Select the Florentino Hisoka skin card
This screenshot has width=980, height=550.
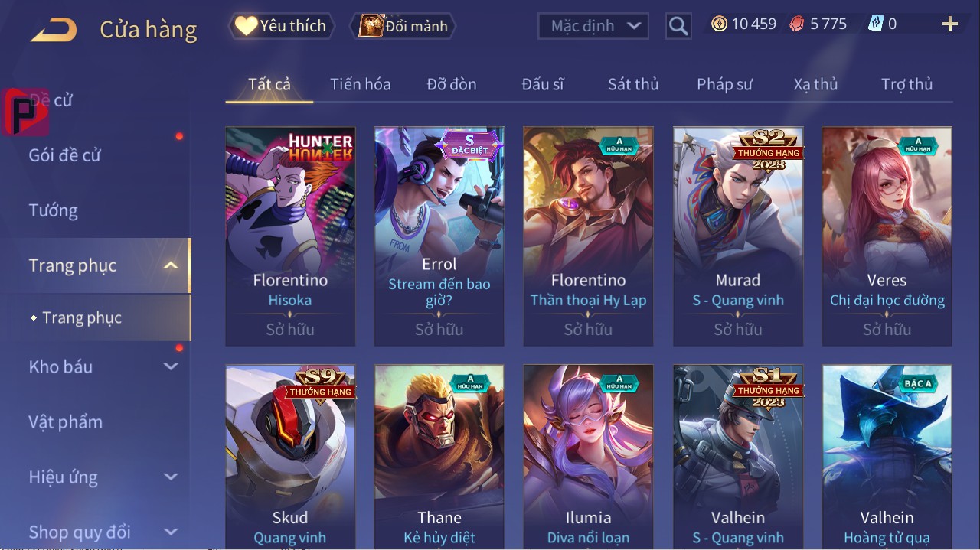click(290, 236)
